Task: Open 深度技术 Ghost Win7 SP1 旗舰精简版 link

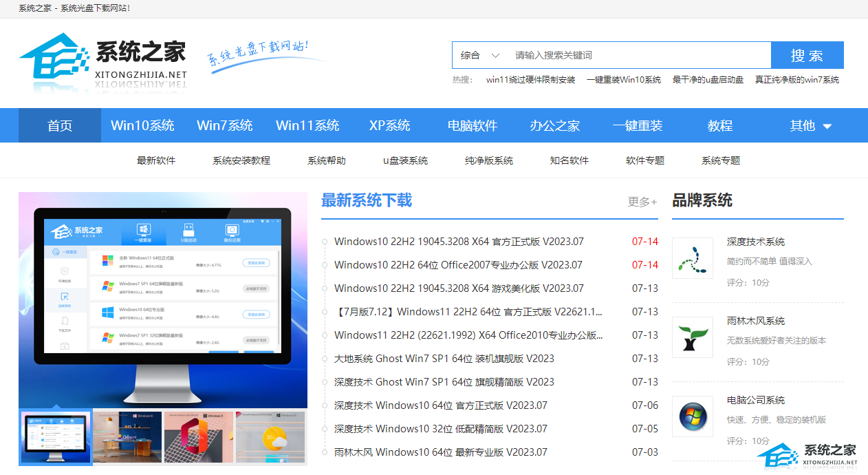Action: tap(444, 382)
